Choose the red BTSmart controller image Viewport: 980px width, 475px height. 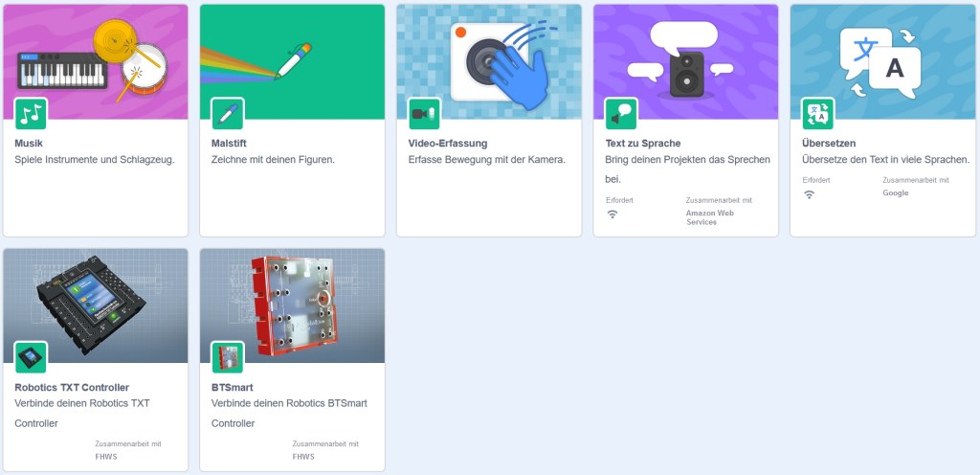(293, 305)
